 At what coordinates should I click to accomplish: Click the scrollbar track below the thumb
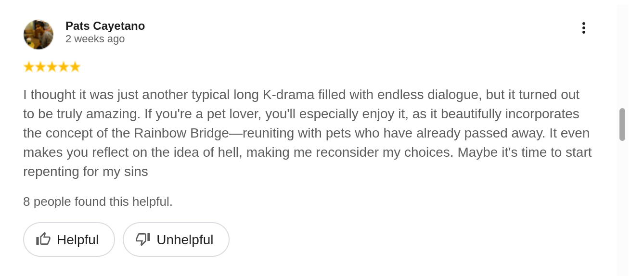[622, 207]
